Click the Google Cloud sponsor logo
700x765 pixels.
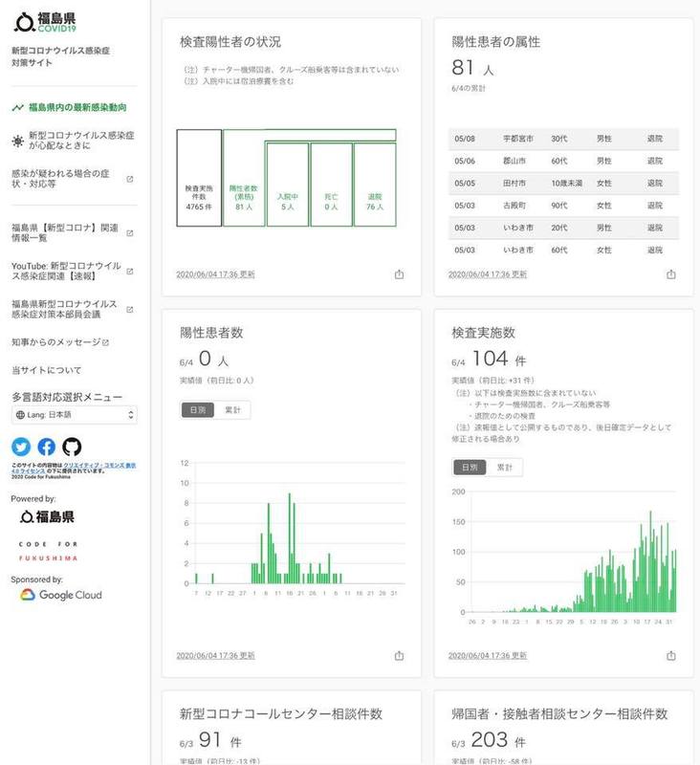[61, 595]
